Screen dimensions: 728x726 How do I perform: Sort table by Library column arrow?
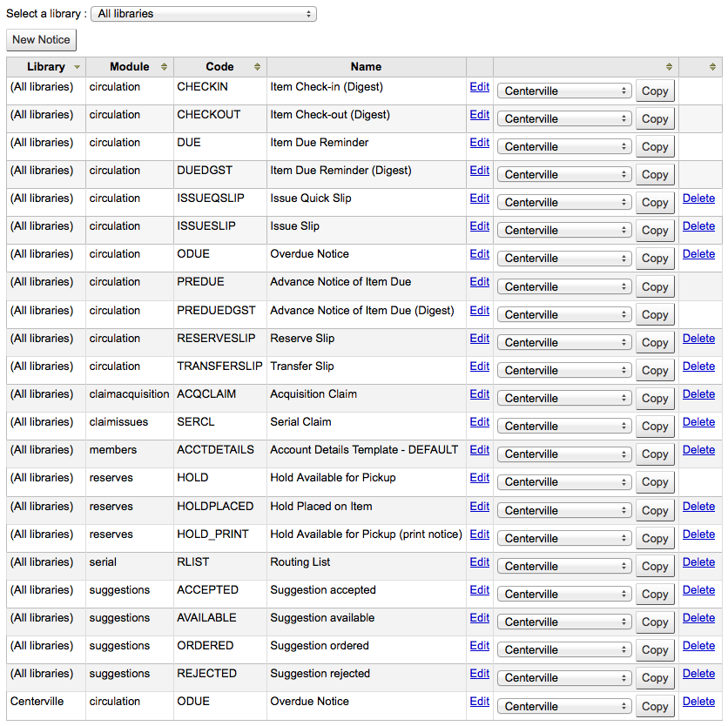coord(78,67)
